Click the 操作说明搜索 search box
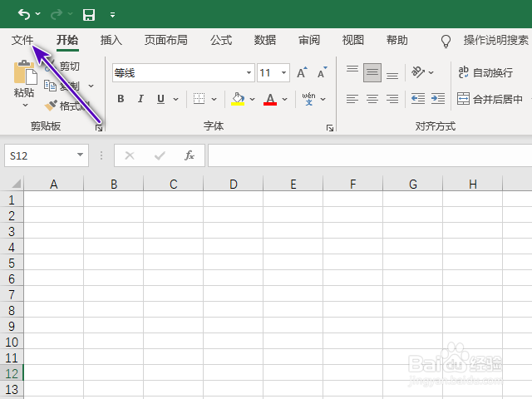The width and height of the screenshot is (532, 399). tap(496, 40)
